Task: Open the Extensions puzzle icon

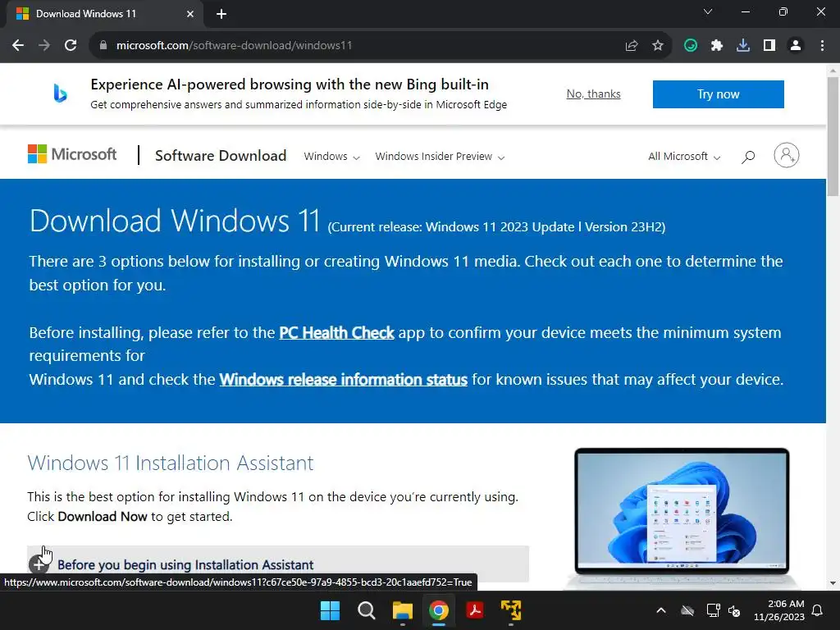Action: click(x=717, y=46)
